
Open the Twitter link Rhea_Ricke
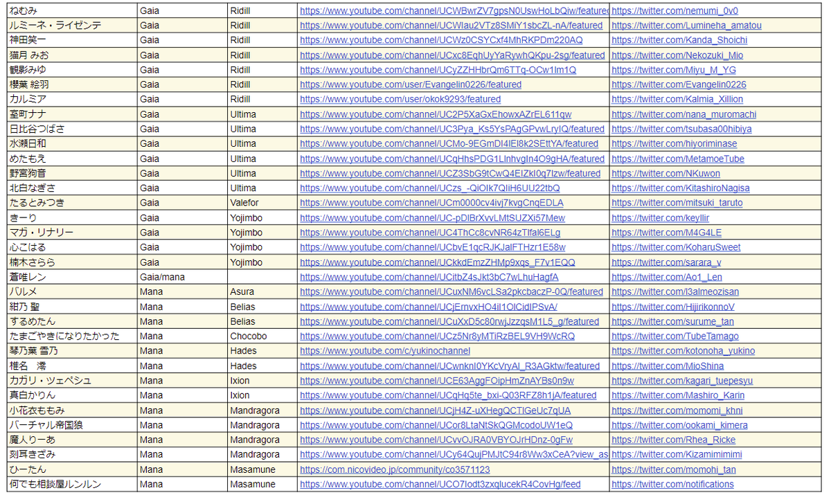(x=674, y=440)
